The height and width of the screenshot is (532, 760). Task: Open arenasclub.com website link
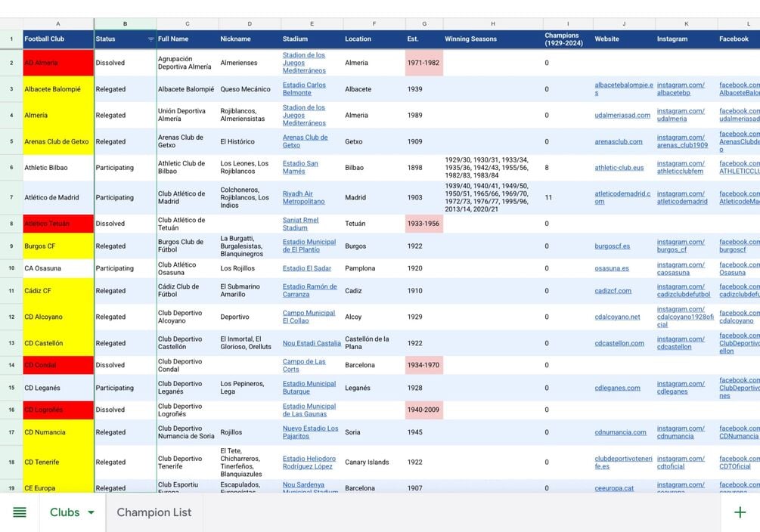(x=619, y=141)
